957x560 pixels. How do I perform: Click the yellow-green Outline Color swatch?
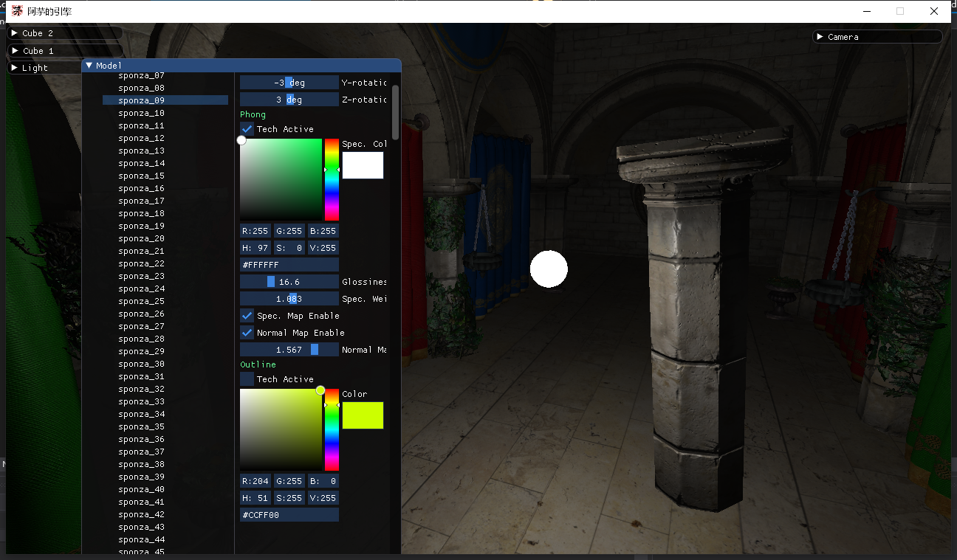[x=363, y=415]
